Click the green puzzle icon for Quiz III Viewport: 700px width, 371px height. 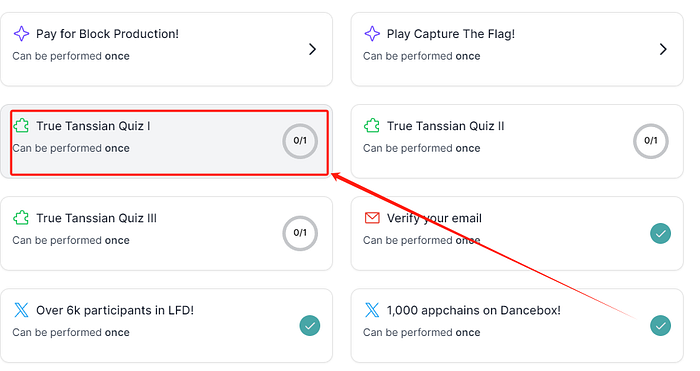[21, 218]
